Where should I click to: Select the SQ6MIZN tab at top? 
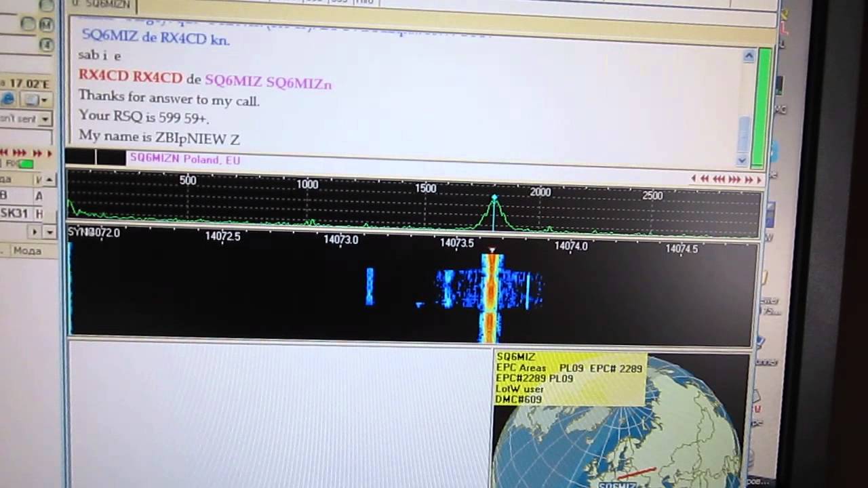coord(101,5)
